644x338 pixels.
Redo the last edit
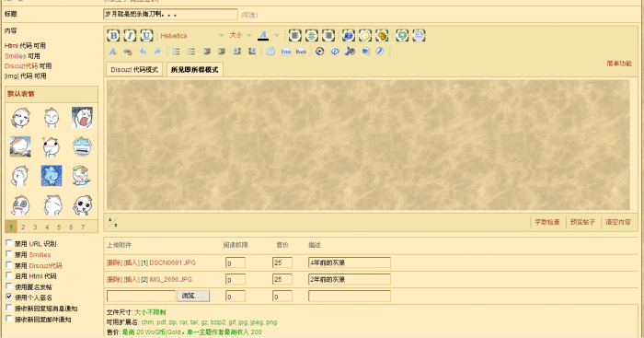point(157,52)
